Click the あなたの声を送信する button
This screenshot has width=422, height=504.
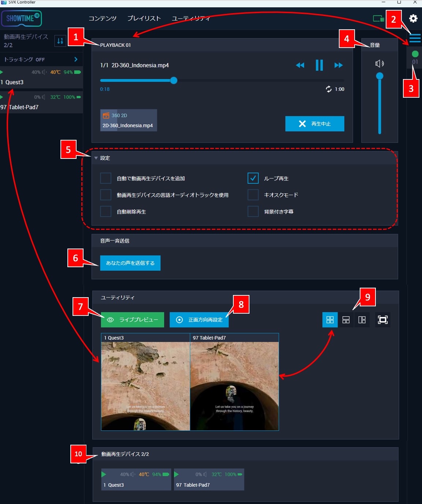(130, 263)
